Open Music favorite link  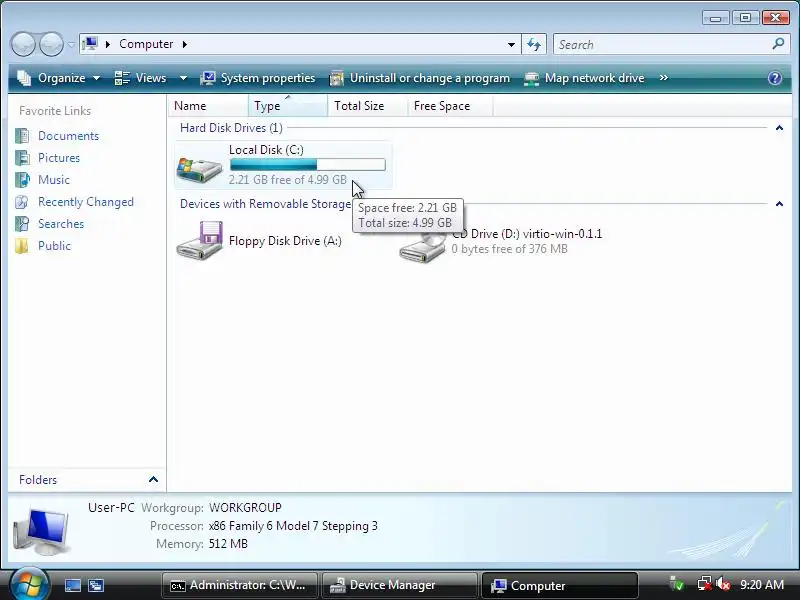tap(54, 180)
